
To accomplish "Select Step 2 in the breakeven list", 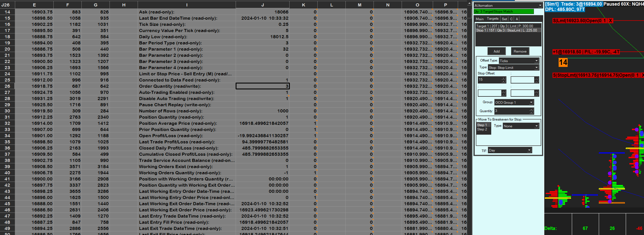I will (x=483, y=129).
